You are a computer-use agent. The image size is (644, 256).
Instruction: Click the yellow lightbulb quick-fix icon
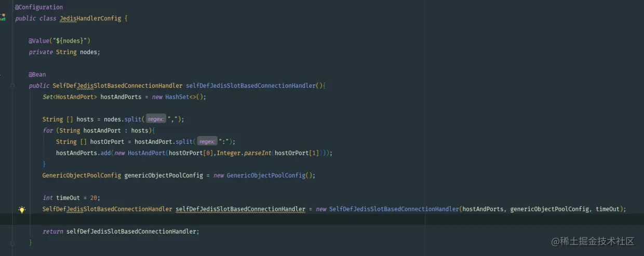(22, 210)
